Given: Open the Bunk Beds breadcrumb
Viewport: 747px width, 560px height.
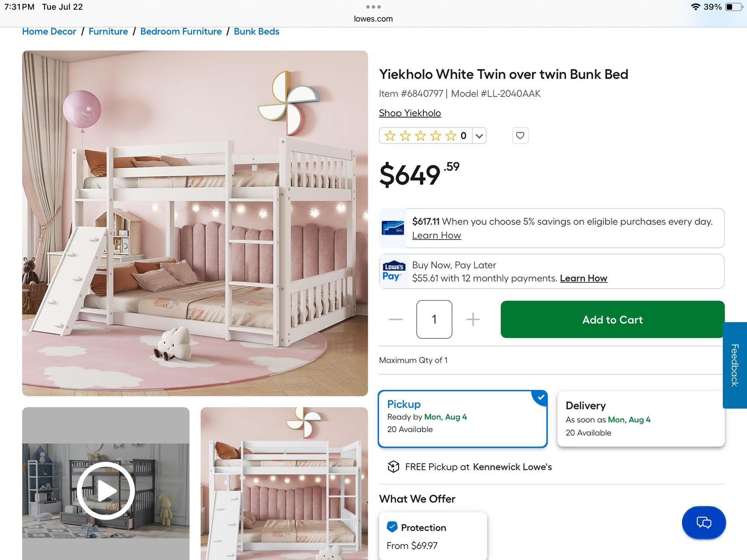Looking at the screenshot, I should 256,31.
